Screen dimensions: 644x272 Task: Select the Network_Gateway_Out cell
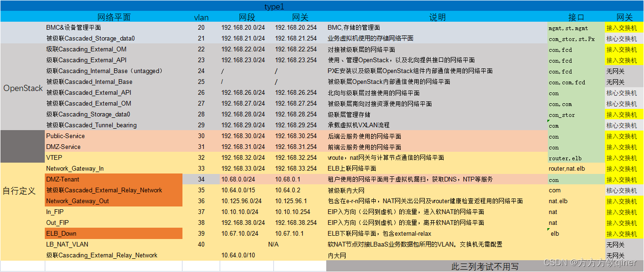coord(114,201)
